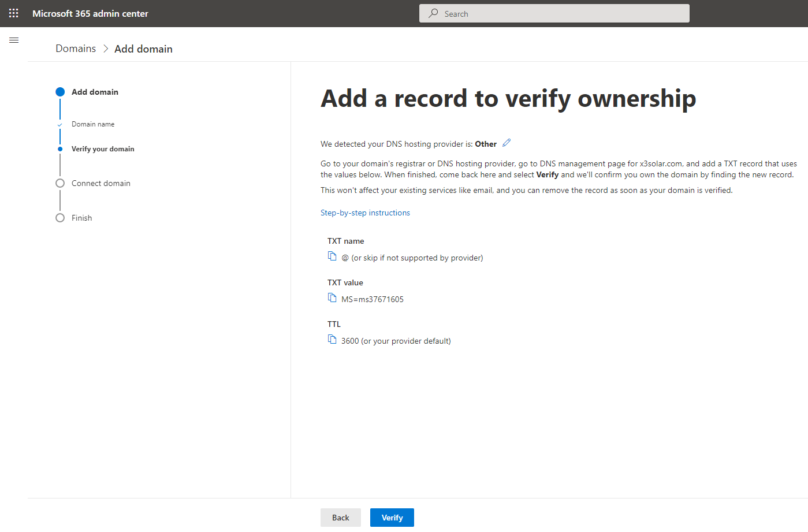Toggle the hamburger navigation menu
Image resolution: width=808 pixels, height=532 pixels.
[14, 40]
